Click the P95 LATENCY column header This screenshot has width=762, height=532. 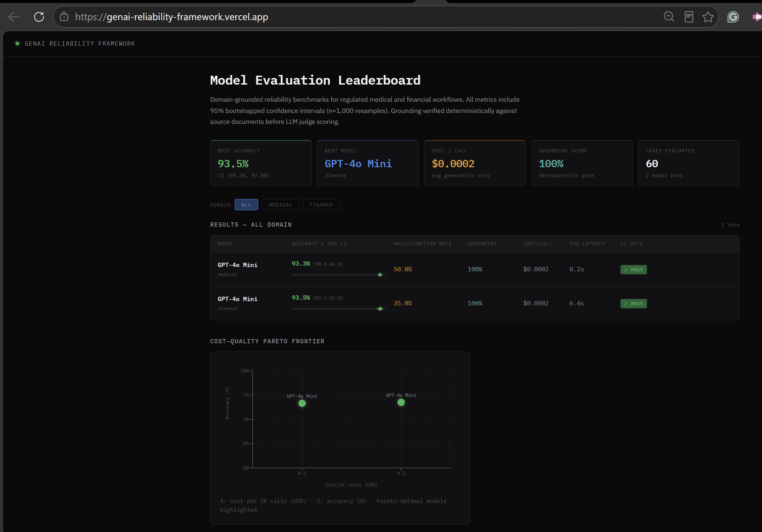click(x=587, y=244)
